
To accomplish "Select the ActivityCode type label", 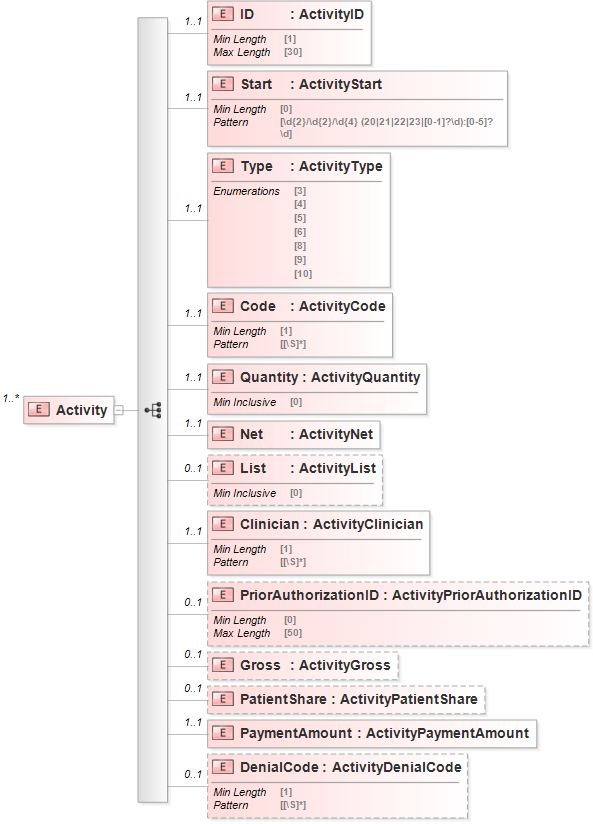I will (x=342, y=306).
